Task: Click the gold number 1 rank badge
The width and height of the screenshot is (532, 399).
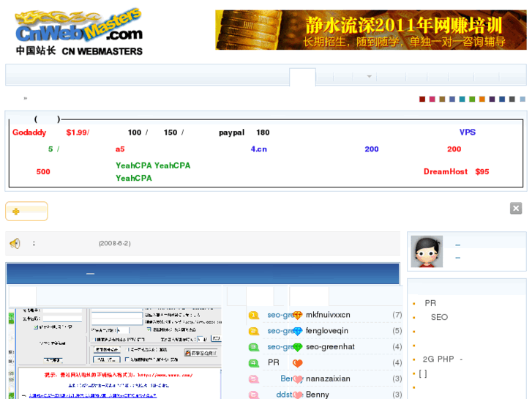Action: 253,315
